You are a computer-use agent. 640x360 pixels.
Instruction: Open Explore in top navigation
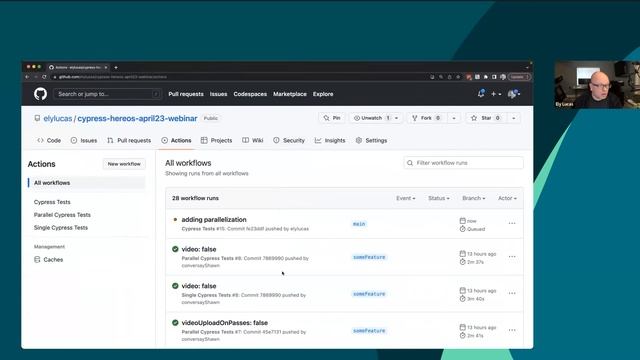323,94
